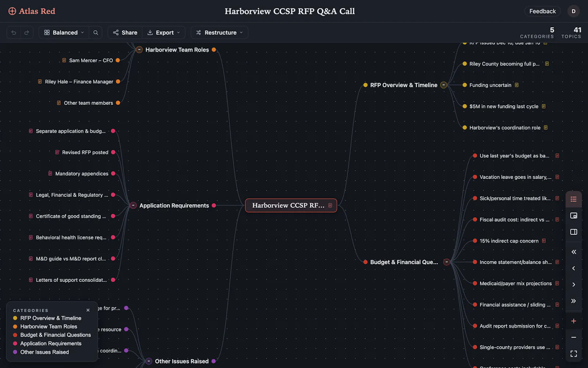The width and height of the screenshot is (588, 368).
Task: Collapse the Harborview Team Roles branch
Action: [139, 50]
